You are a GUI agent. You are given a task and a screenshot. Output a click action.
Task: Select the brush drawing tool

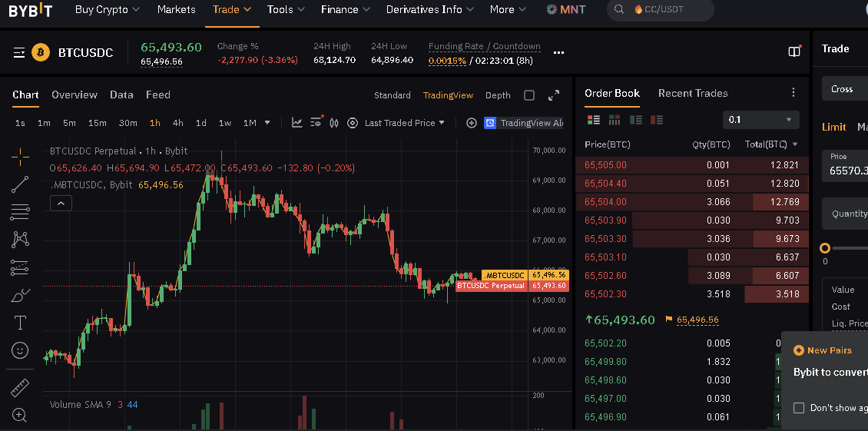point(20,295)
